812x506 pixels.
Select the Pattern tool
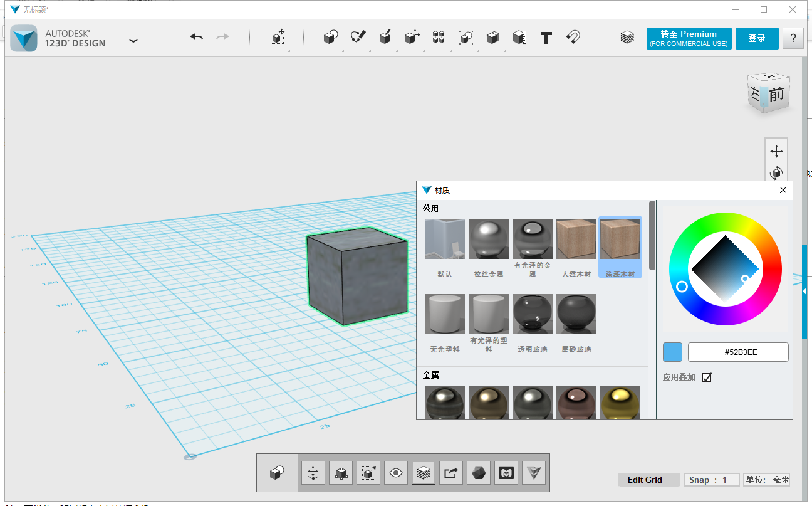click(x=438, y=38)
